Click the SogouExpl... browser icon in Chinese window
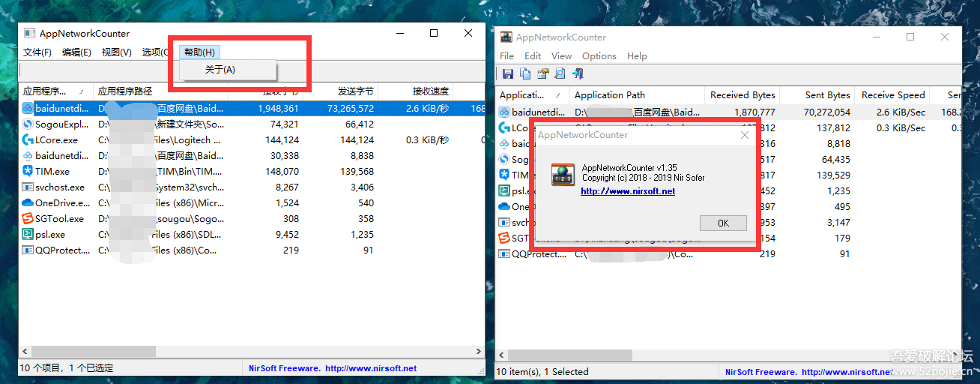980x384 pixels. [x=28, y=124]
